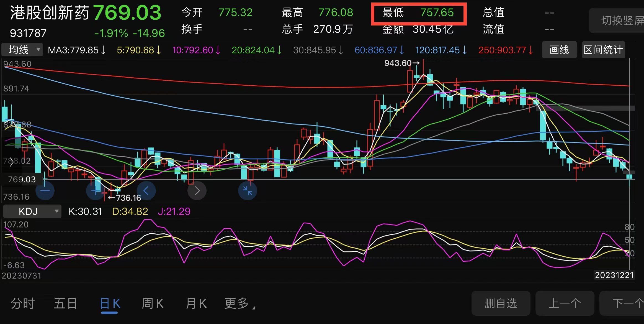Image resolution: width=644 pixels, height=324 pixels.
Task: Tap the 删自选 button
Action: [x=501, y=303]
